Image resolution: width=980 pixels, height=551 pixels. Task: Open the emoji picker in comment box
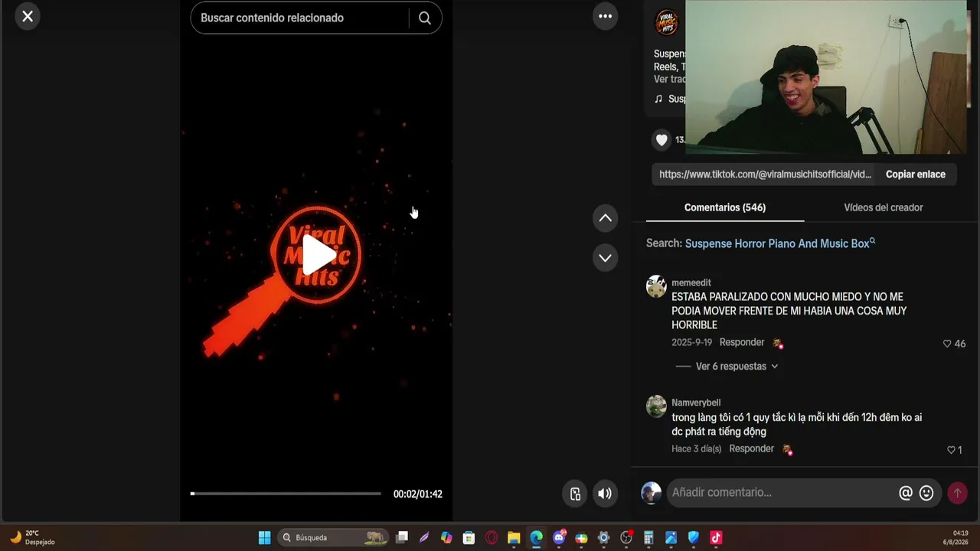pos(926,494)
